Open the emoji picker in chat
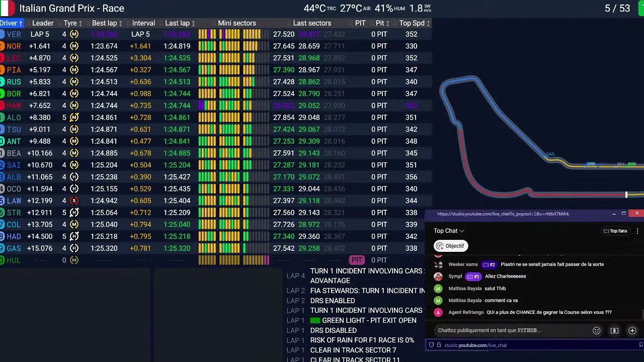The width and height of the screenshot is (644, 362). [596, 330]
